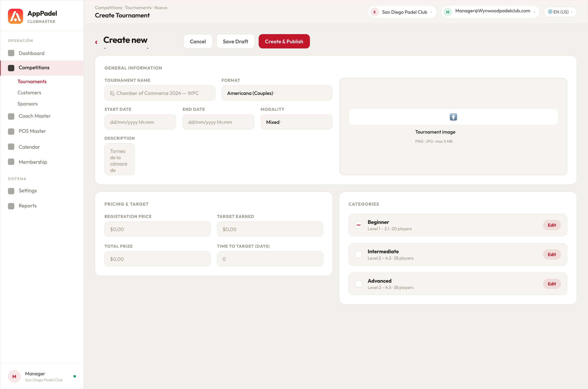588x389 pixels.
Task: Click the green M avatar in header
Action: (448, 12)
